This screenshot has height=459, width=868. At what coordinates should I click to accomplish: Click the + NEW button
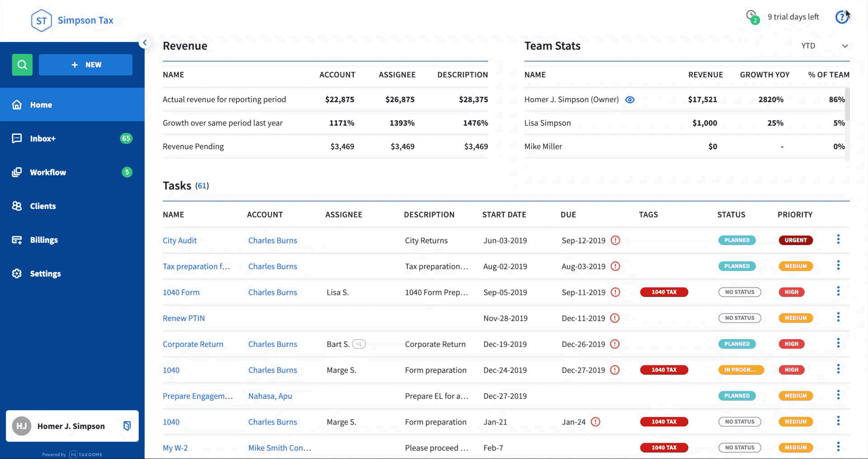[85, 65]
